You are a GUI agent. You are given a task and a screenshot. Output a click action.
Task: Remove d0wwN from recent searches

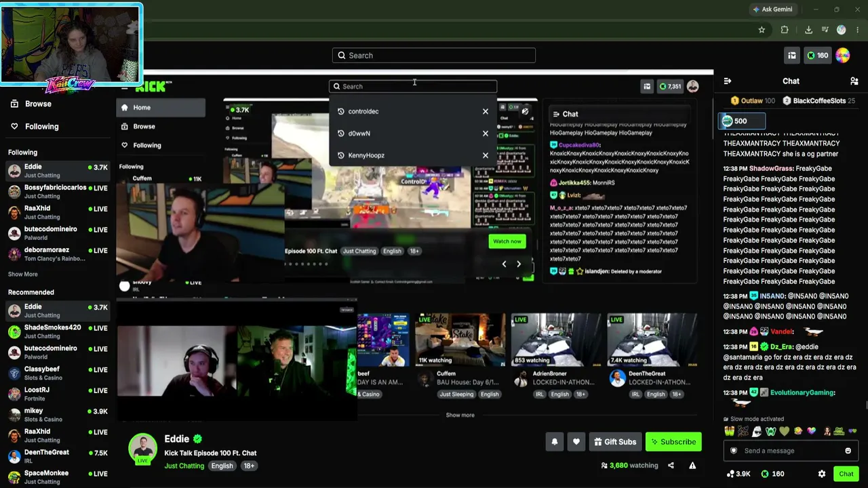pos(486,134)
